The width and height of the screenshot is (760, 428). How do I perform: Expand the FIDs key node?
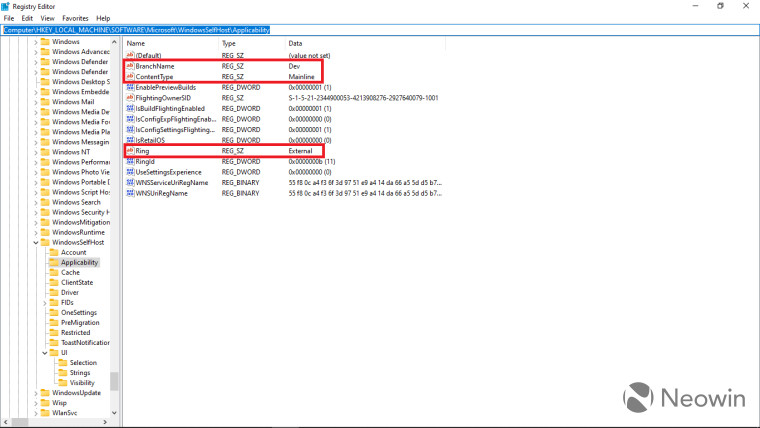pyautogui.click(x=46, y=302)
